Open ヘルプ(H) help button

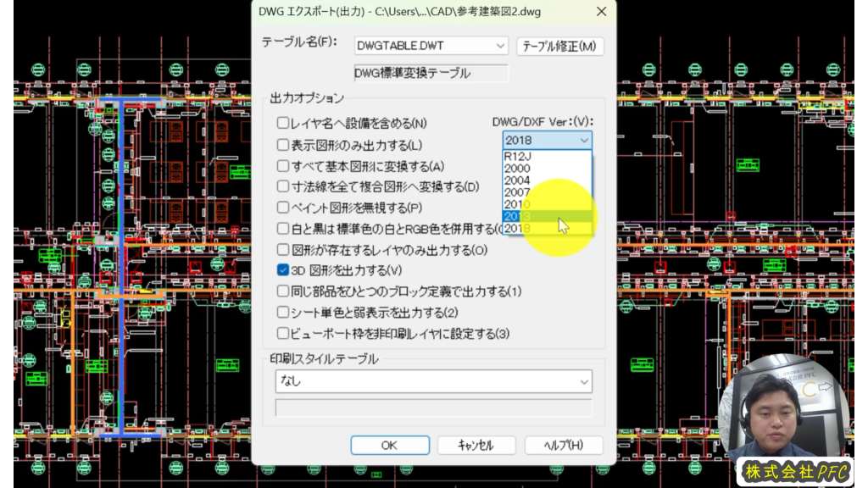click(564, 445)
